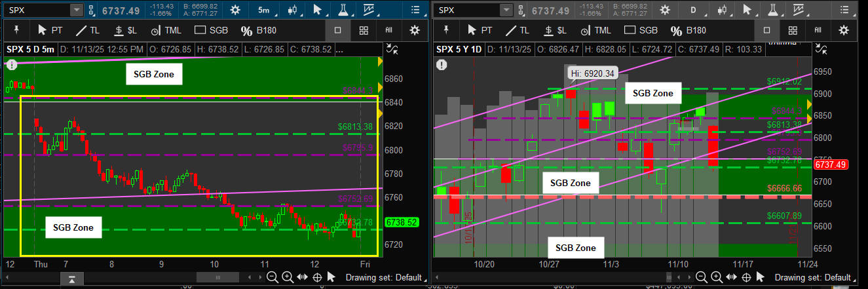Image resolution: width=868 pixels, height=289 pixels.
Task: Click the info alert badge on left chart
Action: 12,64
